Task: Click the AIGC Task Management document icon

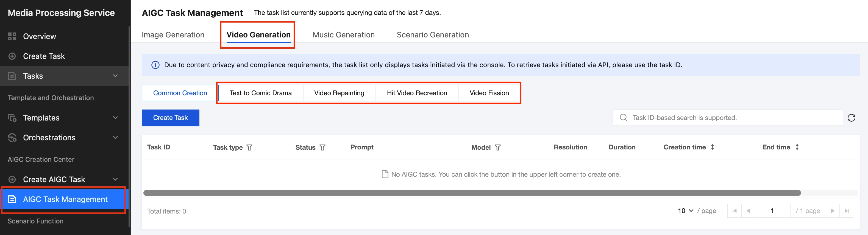Action: [12, 200]
